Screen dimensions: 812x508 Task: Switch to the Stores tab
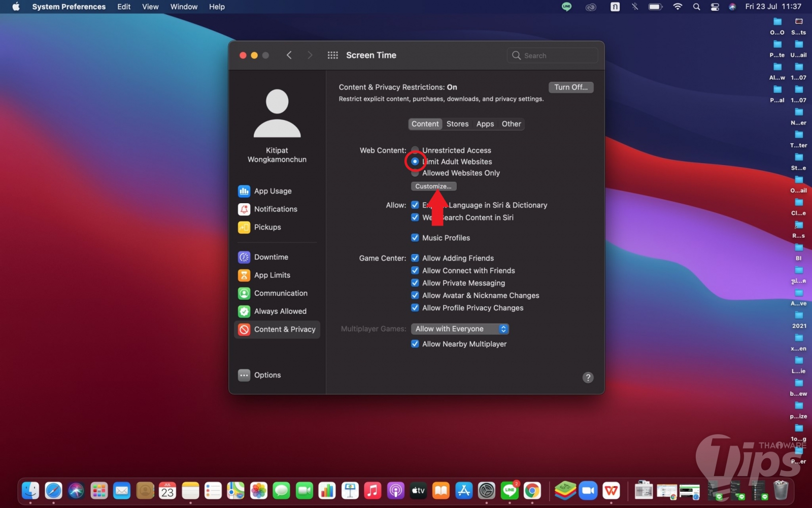(457, 124)
